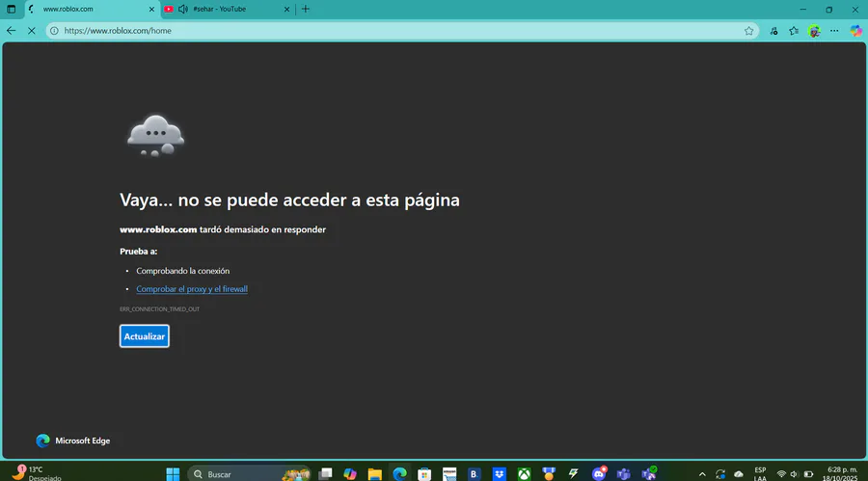868x481 pixels.
Task: Open the clock showing 6:28 p. m.
Action: pyautogui.click(x=840, y=474)
